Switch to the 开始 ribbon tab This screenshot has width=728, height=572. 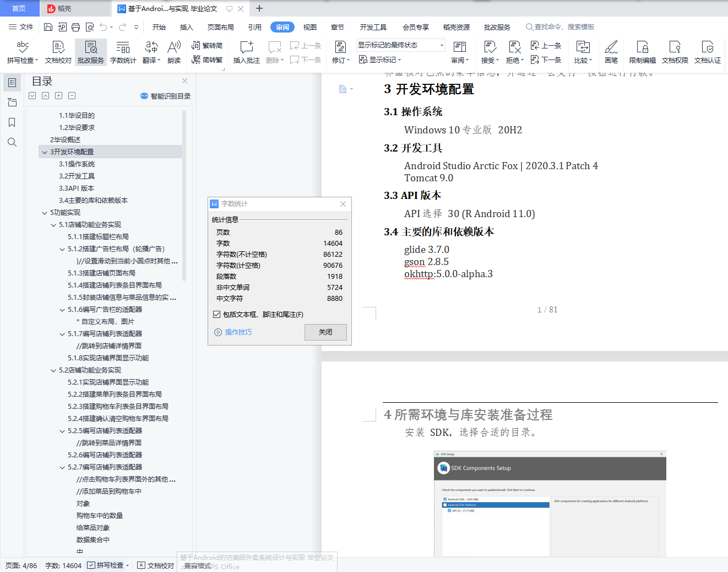click(159, 27)
